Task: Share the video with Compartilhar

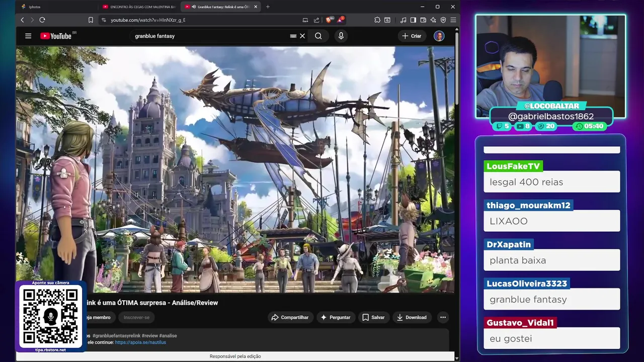Action: pyautogui.click(x=290, y=317)
